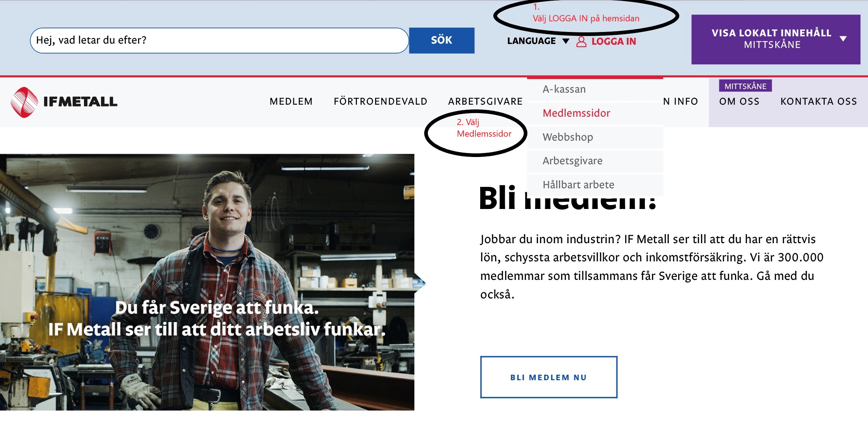Image resolution: width=868 pixels, height=430 pixels.
Task: Click the IF Metall logo emblem
Action: coord(24,102)
